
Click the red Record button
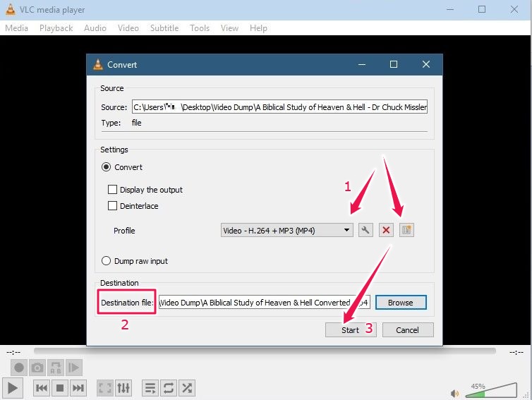[x=19, y=368]
